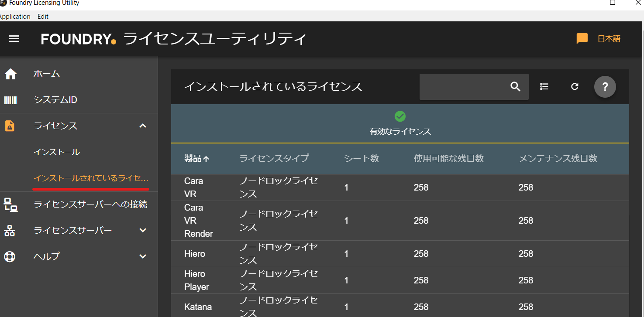Click the シート数 column header
644x317 pixels.
[x=362, y=158]
